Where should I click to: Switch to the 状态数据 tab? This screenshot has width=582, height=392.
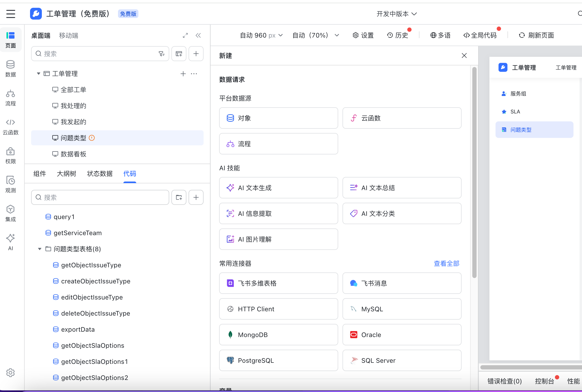tap(100, 174)
